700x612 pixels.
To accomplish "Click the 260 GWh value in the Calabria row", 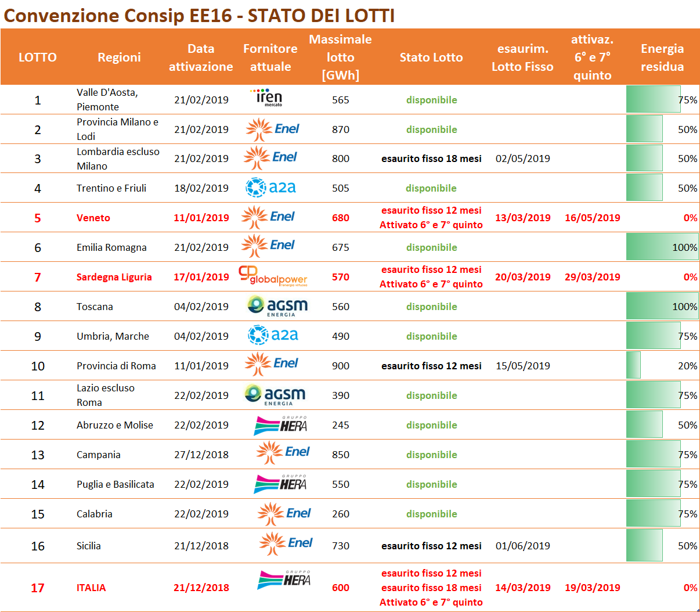I will click(341, 514).
